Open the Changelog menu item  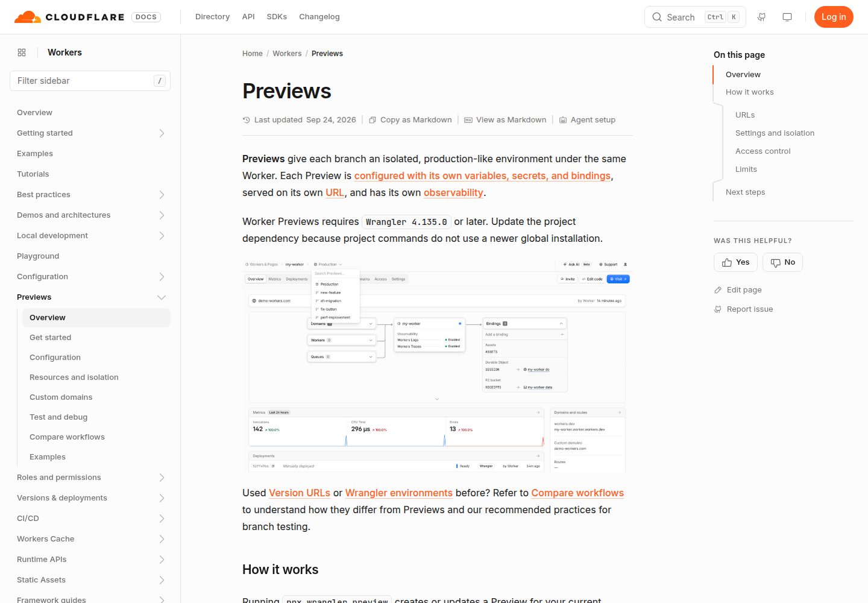click(x=319, y=17)
